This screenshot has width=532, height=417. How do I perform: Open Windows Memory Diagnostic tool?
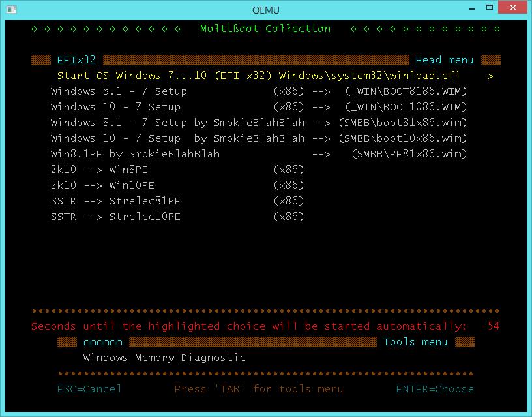[x=164, y=358]
